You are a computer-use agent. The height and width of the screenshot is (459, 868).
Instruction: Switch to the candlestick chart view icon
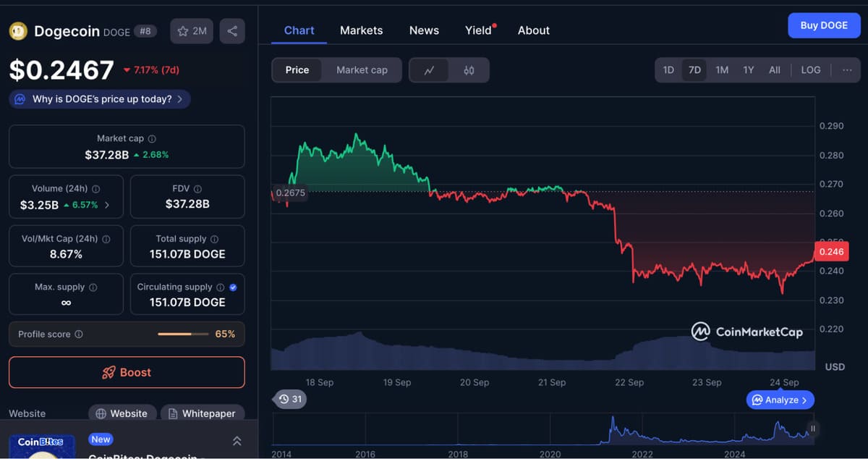pyautogui.click(x=469, y=70)
